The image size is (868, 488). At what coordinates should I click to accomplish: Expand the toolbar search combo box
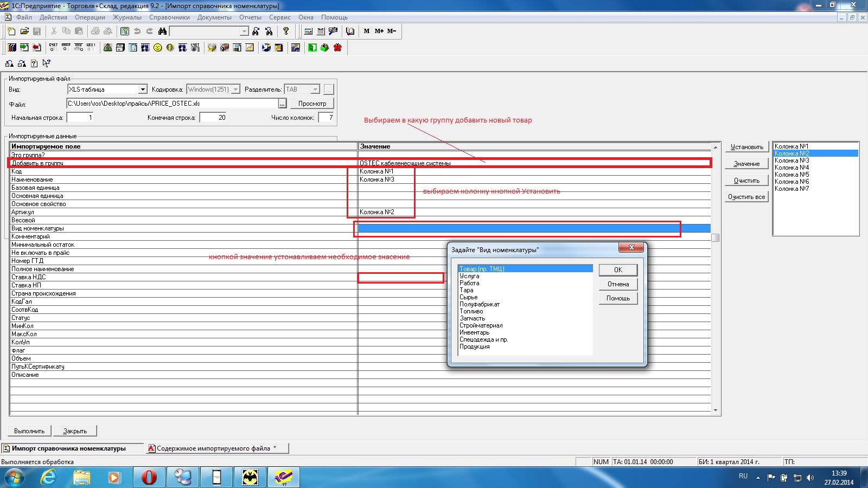point(244,31)
